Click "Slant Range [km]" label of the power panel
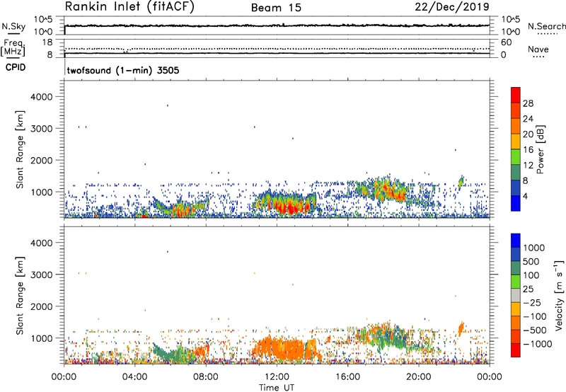The image size is (566, 392). click(x=20, y=149)
